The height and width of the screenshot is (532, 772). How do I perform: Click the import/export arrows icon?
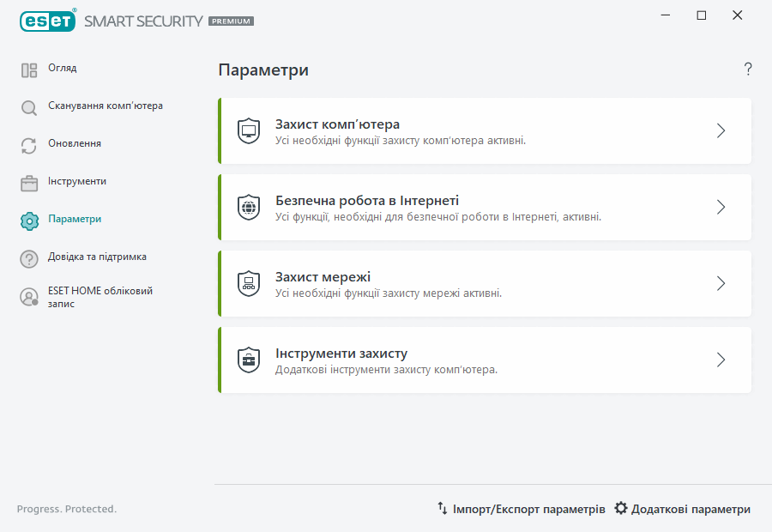(443, 508)
